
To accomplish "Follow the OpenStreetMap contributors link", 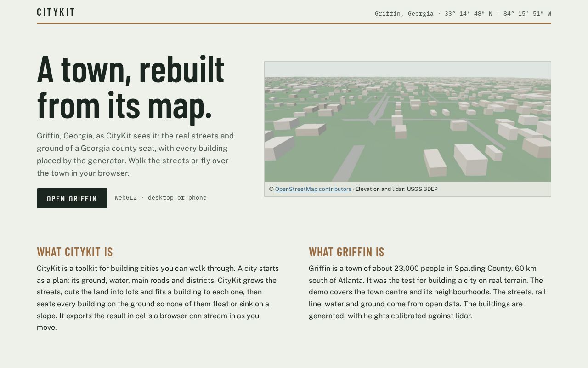I will pyautogui.click(x=313, y=189).
